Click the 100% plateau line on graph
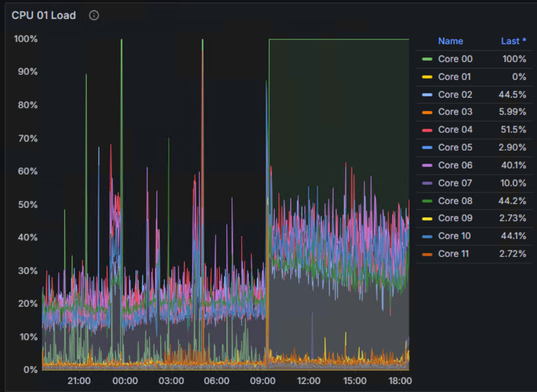Viewport: 537px width, 392px height. tap(339, 39)
